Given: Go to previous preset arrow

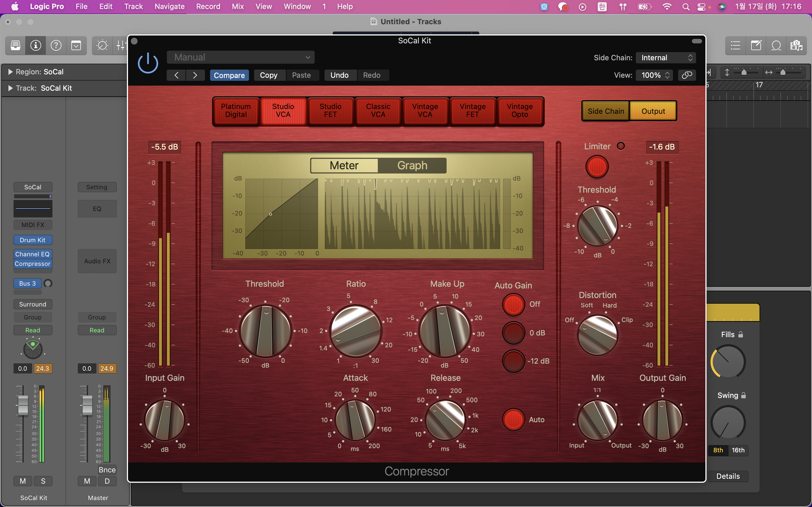Looking at the screenshot, I should pos(176,75).
